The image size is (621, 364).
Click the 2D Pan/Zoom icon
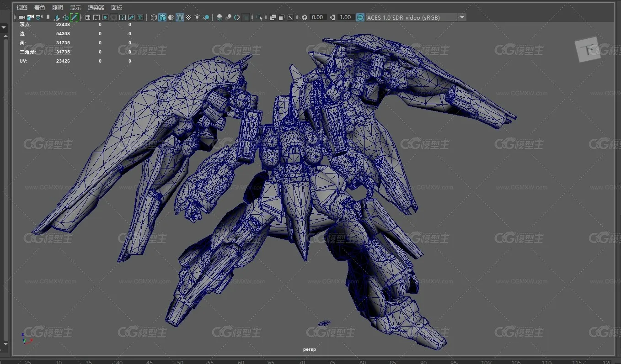click(x=65, y=17)
